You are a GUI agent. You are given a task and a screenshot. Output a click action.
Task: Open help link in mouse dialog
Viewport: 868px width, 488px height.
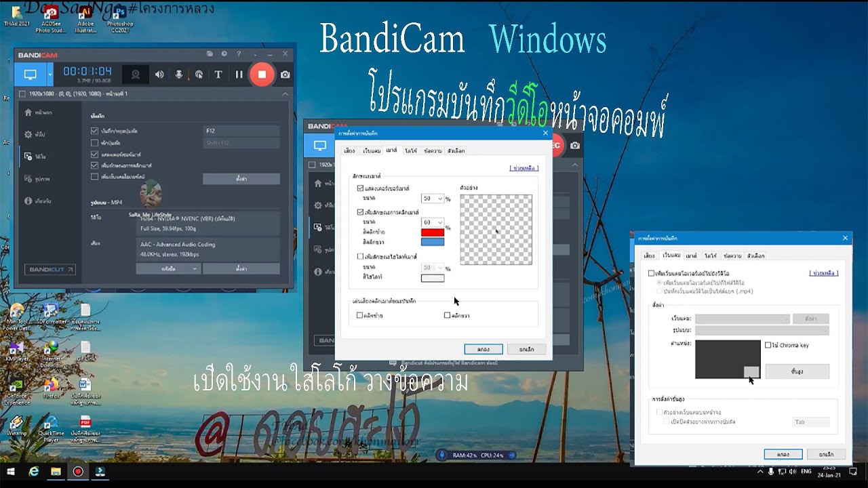524,167
